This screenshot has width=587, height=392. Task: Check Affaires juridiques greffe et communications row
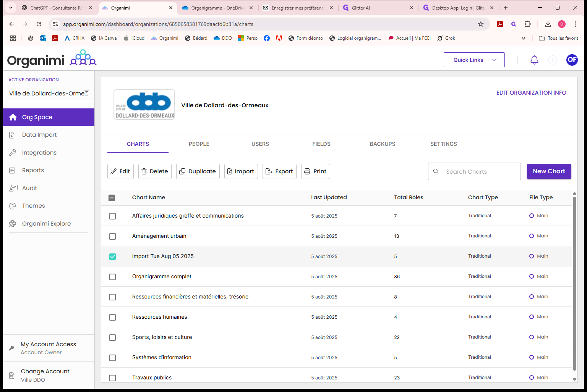tap(112, 216)
